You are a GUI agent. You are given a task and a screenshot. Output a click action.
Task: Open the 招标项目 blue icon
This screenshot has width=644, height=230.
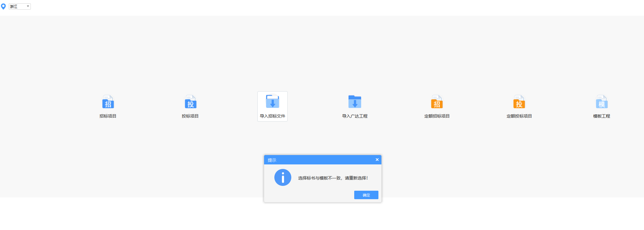(x=108, y=102)
